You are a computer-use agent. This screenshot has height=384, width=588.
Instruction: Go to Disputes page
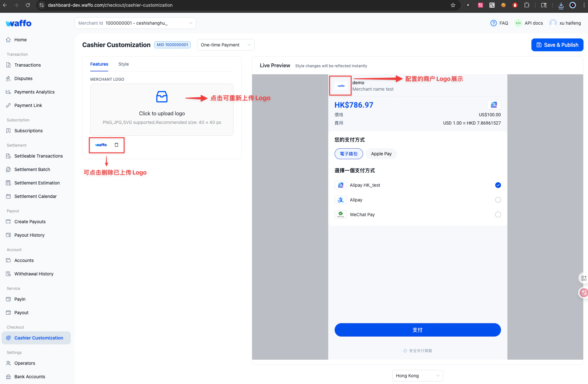coord(23,78)
